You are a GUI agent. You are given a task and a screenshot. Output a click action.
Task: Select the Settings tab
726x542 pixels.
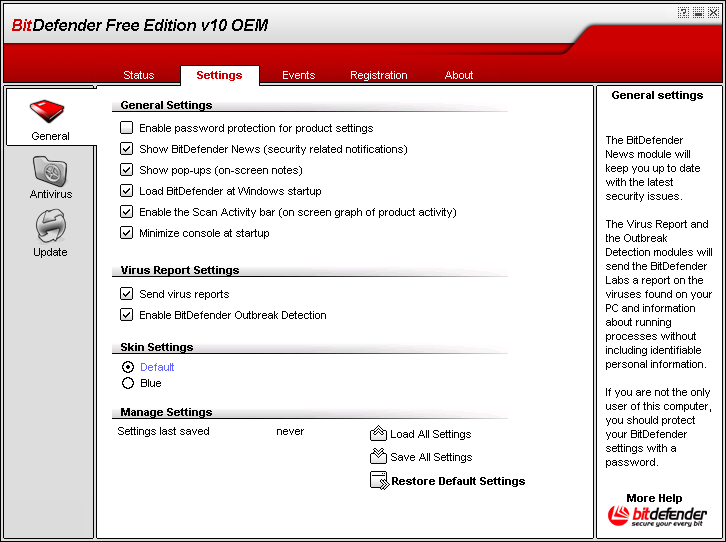point(219,75)
